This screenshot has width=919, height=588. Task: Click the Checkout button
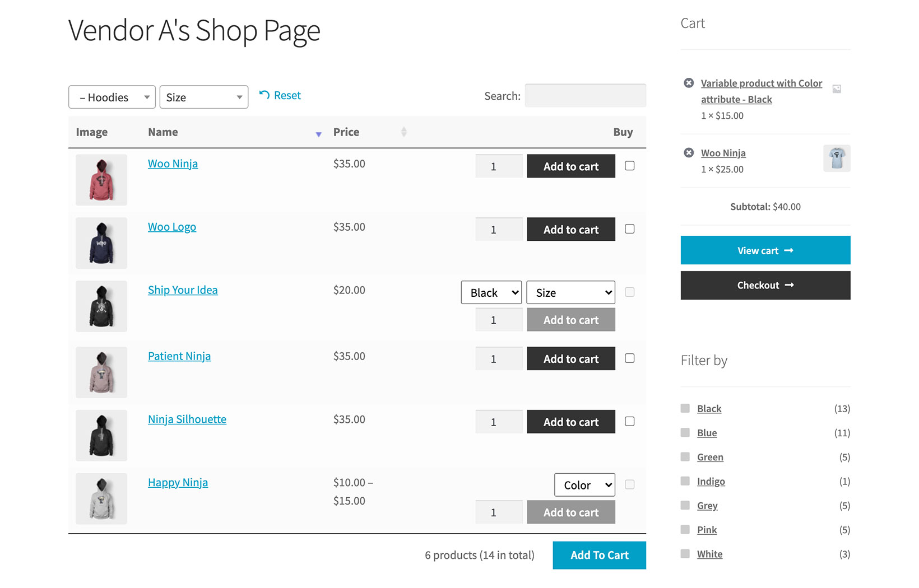point(765,285)
